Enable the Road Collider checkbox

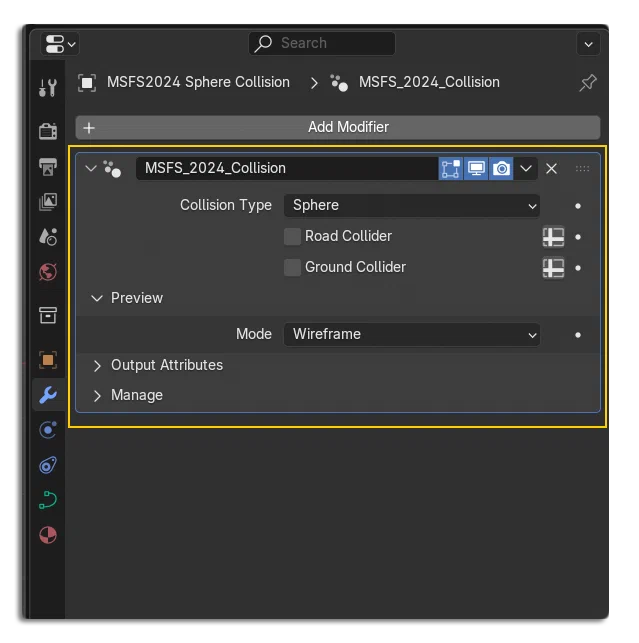pos(292,237)
